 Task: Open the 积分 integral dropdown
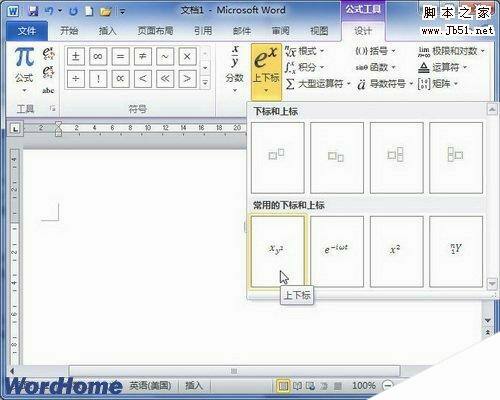coord(305,67)
